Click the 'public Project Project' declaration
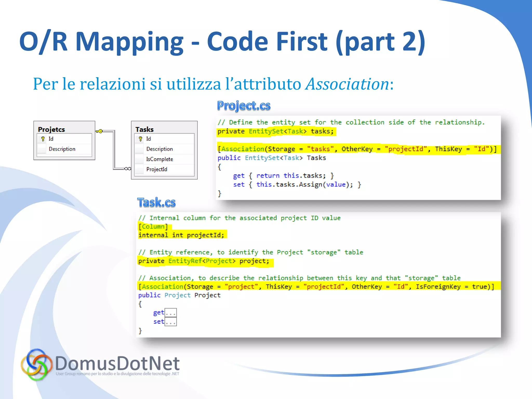The width and height of the screenshot is (532, 399). pyautogui.click(x=179, y=295)
